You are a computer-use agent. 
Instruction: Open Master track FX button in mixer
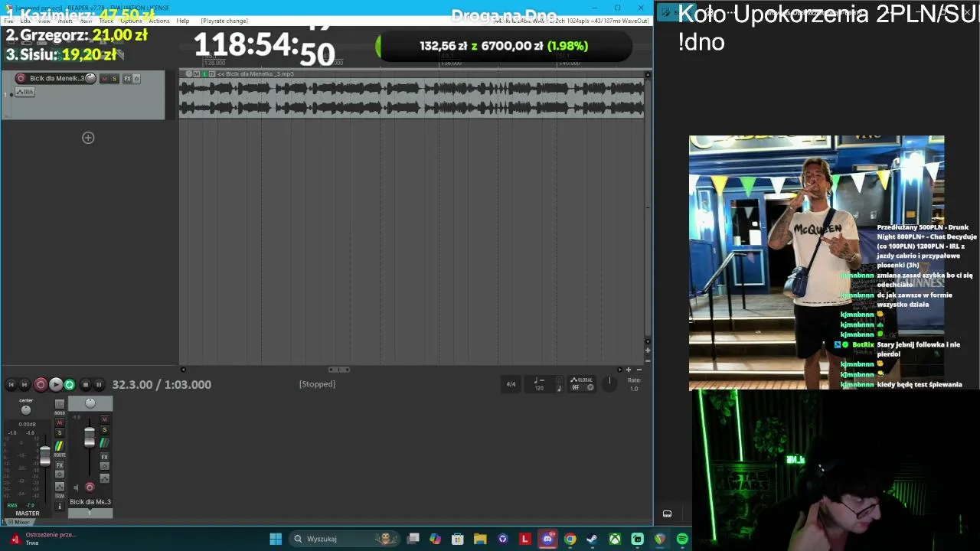(60, 466)
